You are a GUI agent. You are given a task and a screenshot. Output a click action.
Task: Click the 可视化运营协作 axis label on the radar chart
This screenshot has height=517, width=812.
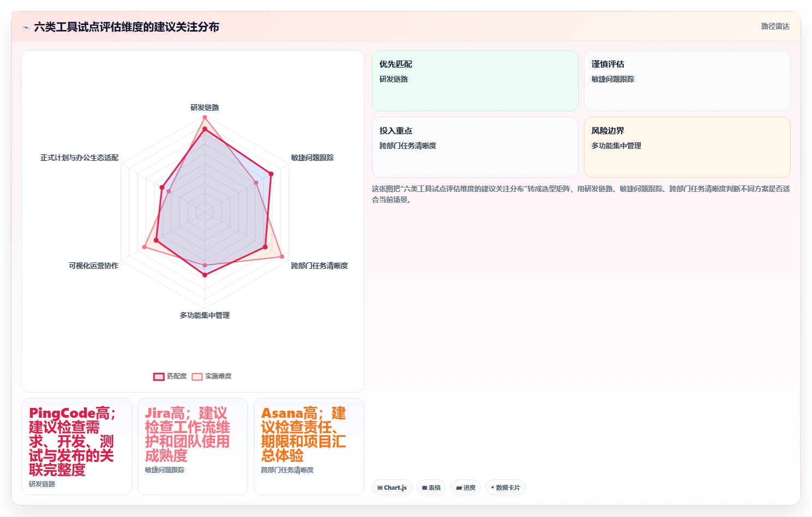point(93,266)
